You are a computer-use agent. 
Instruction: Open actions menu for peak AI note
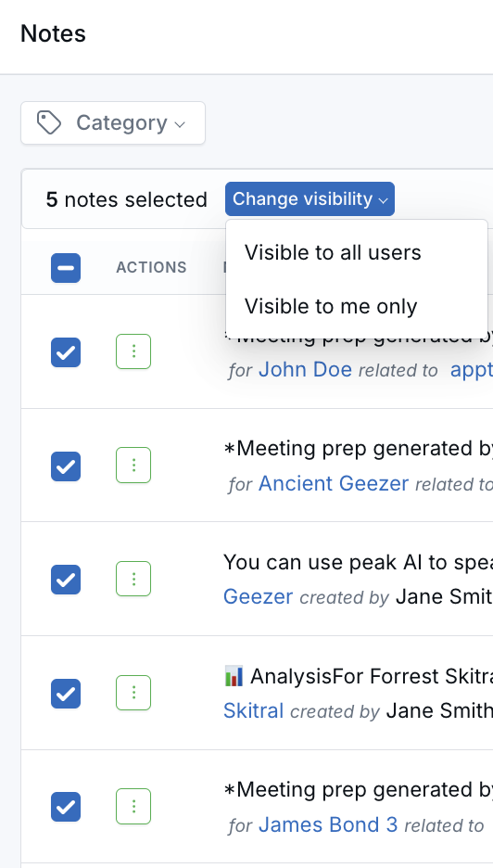tap(133, 579)
